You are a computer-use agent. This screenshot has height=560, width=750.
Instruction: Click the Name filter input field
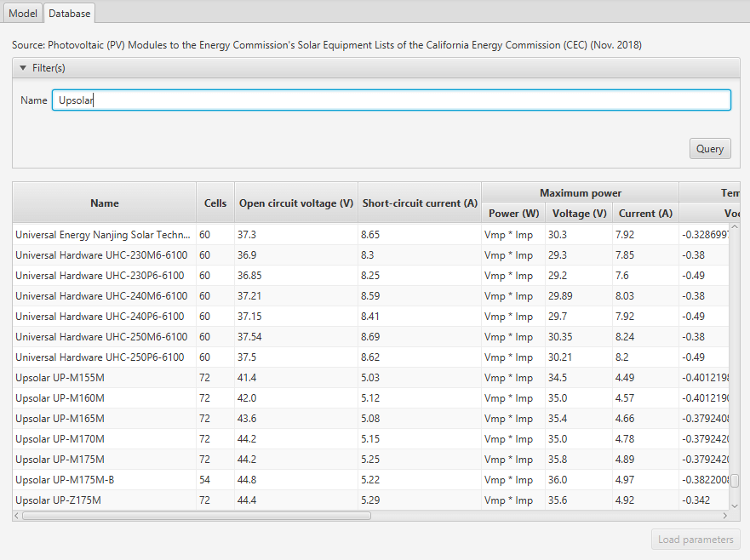tap(392, 100)
